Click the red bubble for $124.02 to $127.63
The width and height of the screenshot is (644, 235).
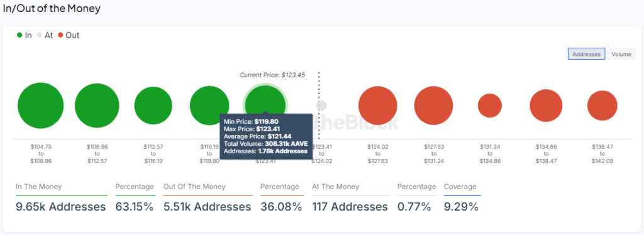(377, 106)
